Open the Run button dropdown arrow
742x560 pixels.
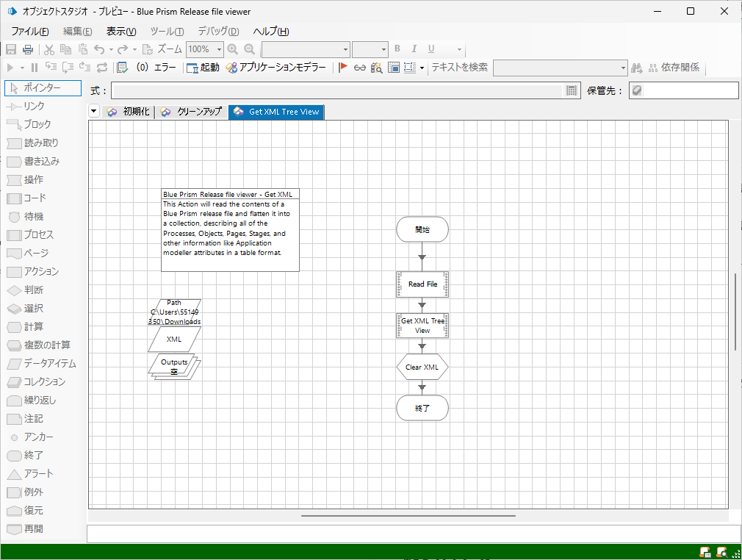click(x=22, y=68)
